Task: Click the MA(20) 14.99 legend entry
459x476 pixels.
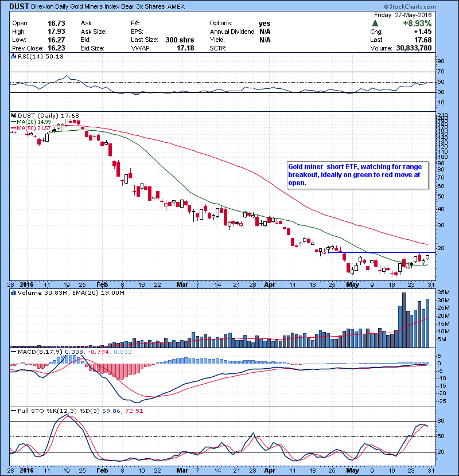Action: [x=31, y=122]
